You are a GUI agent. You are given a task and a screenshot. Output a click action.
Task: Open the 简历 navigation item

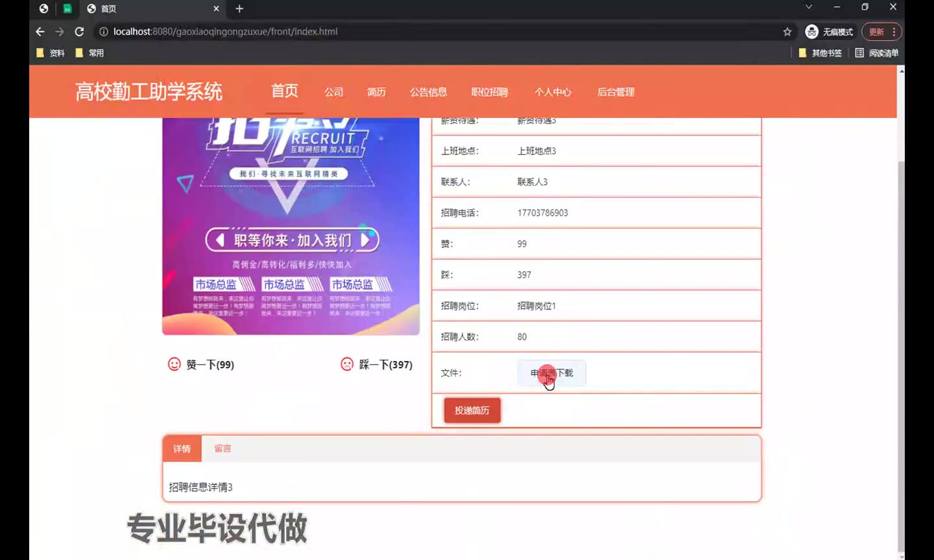tap(376, 92)
